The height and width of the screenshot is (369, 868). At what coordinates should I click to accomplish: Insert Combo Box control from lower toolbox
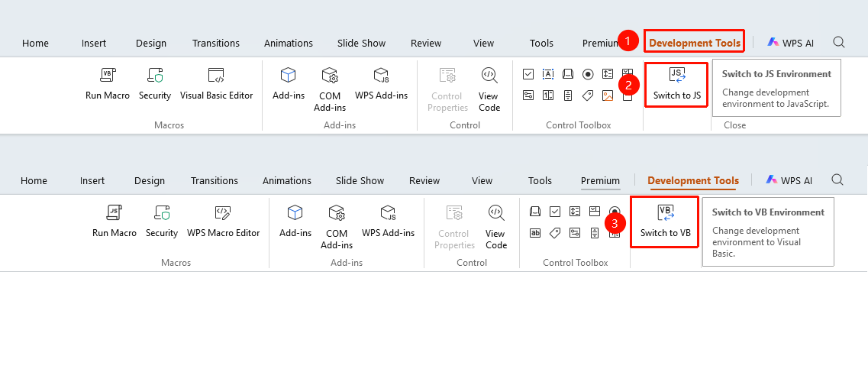[x=595, y=211]
